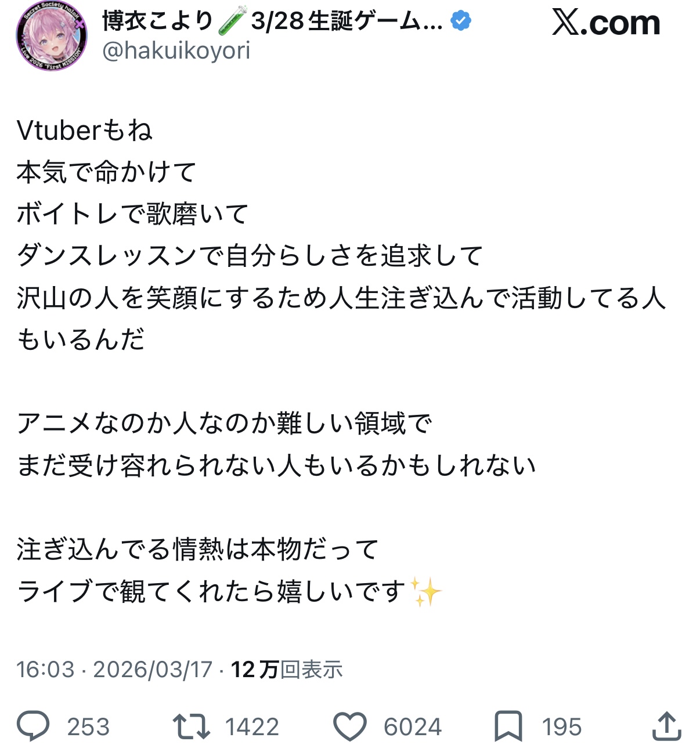The image size is (700, 752).
Task: Bookmark the post with the bookmark icon
Action: tap(508, 726)
